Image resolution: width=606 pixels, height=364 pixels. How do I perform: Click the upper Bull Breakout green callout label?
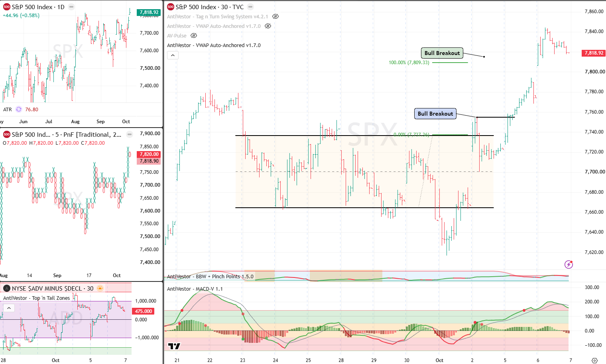(x=442, y=53)
